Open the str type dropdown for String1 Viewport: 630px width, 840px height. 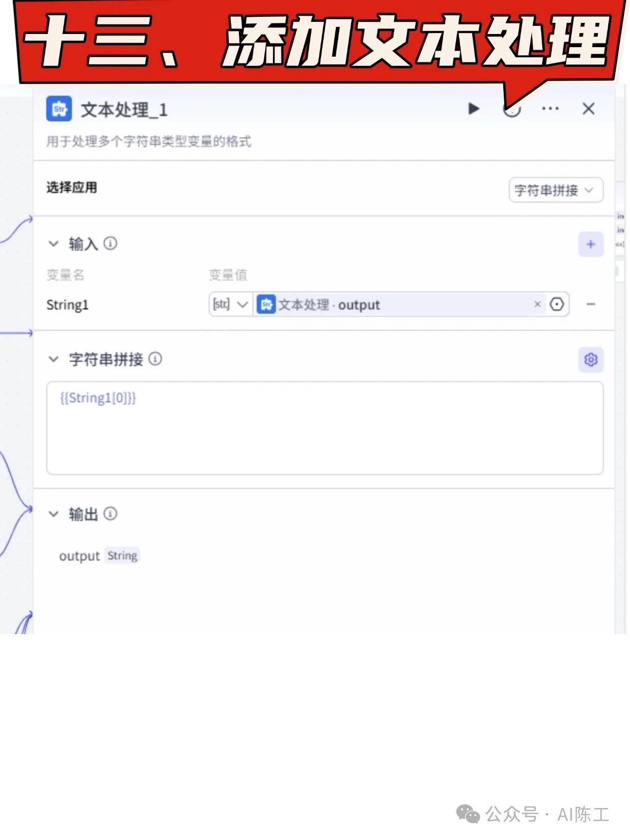(x=230, y=304)
